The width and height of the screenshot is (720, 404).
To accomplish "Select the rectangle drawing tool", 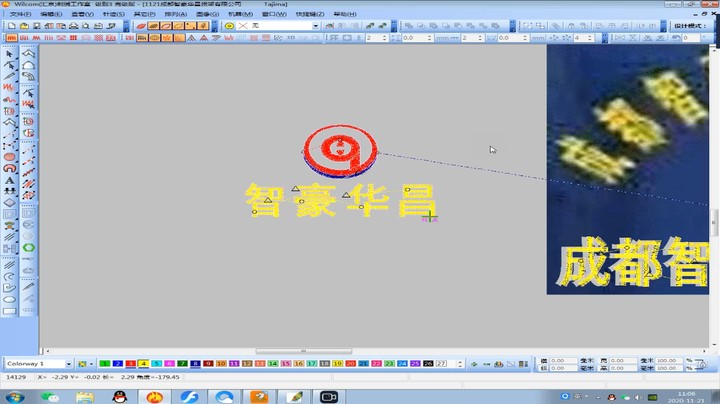I will click(x=9, y=311).
